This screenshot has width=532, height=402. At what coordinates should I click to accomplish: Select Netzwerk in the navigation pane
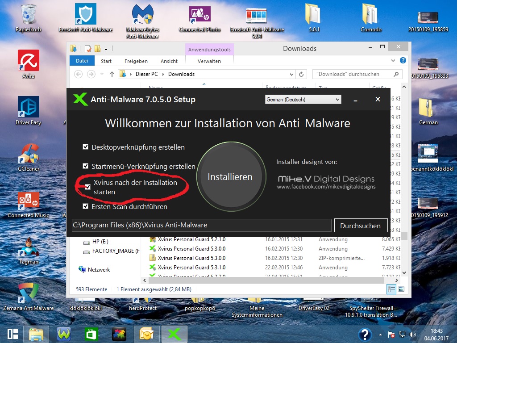pos(99,270)
